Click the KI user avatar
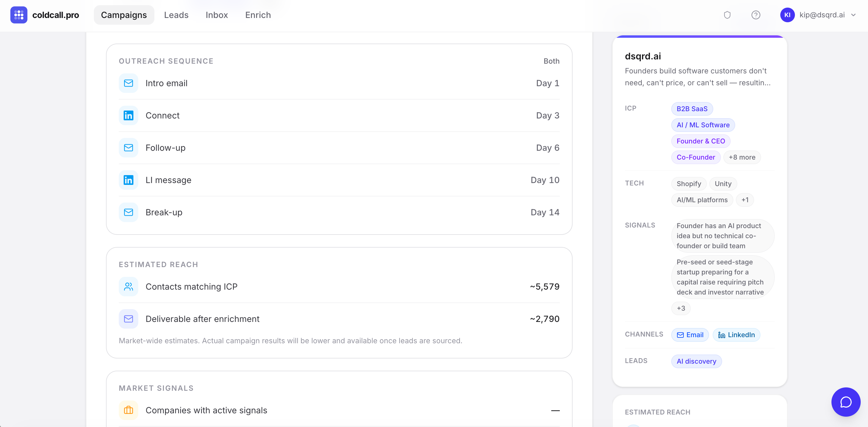868x427 pixels. [x=787, y=15]
